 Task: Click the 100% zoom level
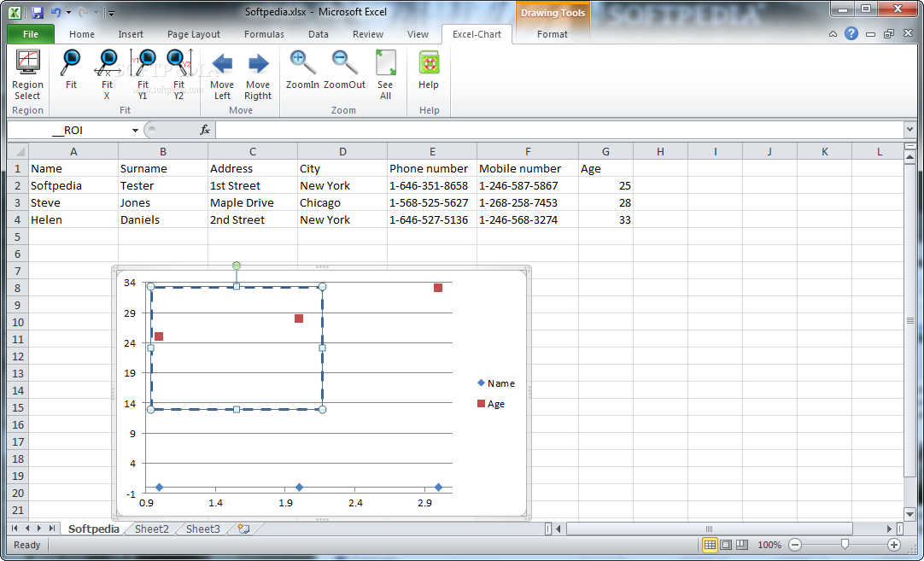[769, 545]
